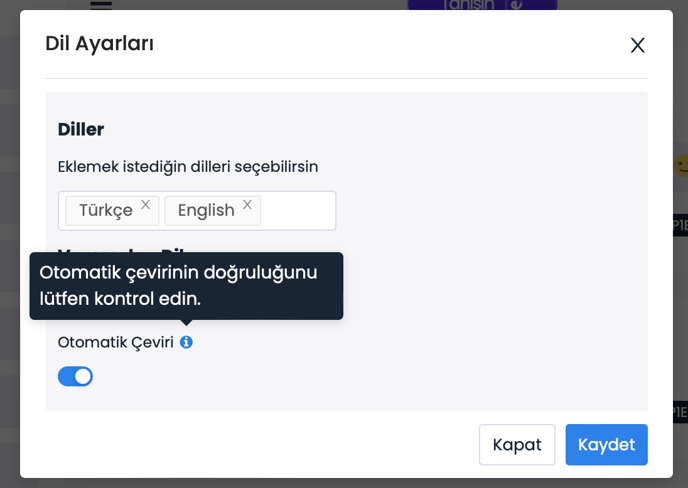This screenshot has height=488, width=688.
Task: Click the dark label at the right edge
Action: tap(680, 225)
